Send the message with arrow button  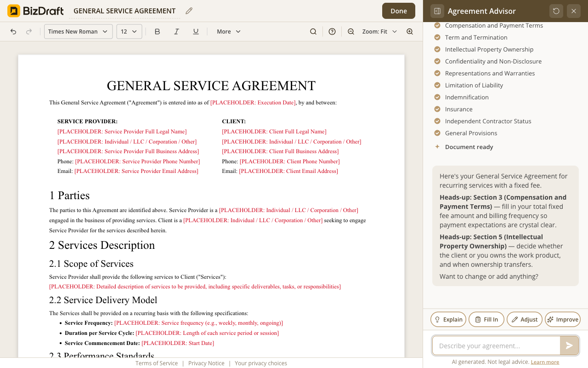(569, 345)
